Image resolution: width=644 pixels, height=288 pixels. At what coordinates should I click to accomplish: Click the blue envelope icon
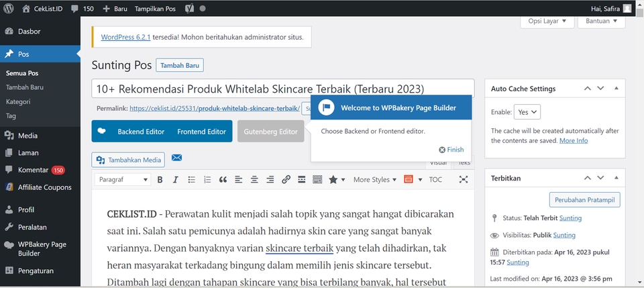(176, 158)
